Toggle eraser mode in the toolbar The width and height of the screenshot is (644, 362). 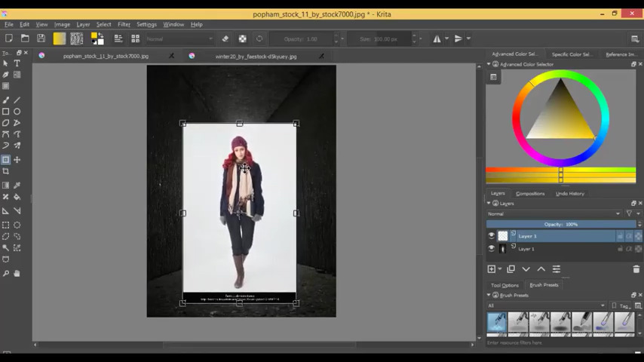click(225, 38)
